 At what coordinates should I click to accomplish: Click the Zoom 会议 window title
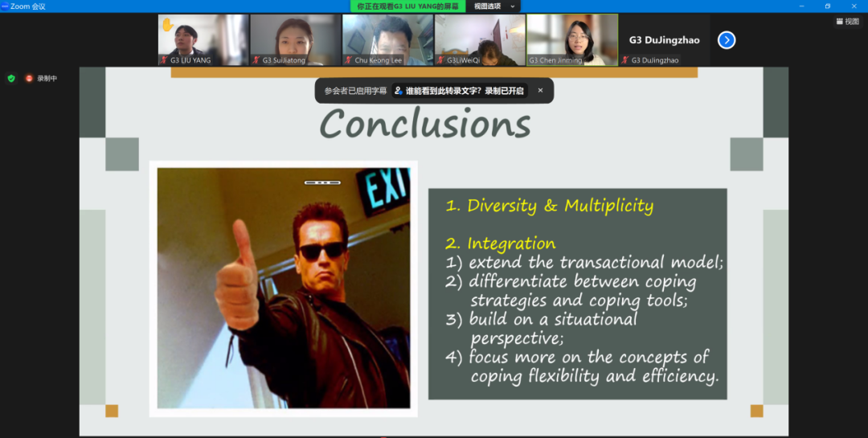pos(27,6)
